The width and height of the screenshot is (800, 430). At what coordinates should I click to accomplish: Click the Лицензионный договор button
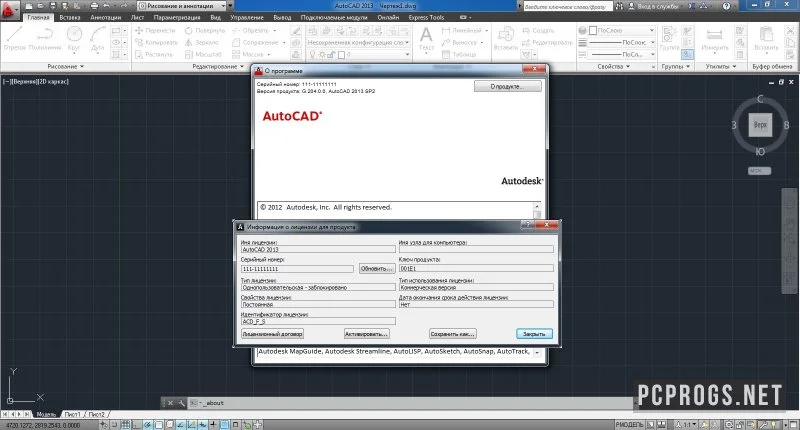(272, 334)
